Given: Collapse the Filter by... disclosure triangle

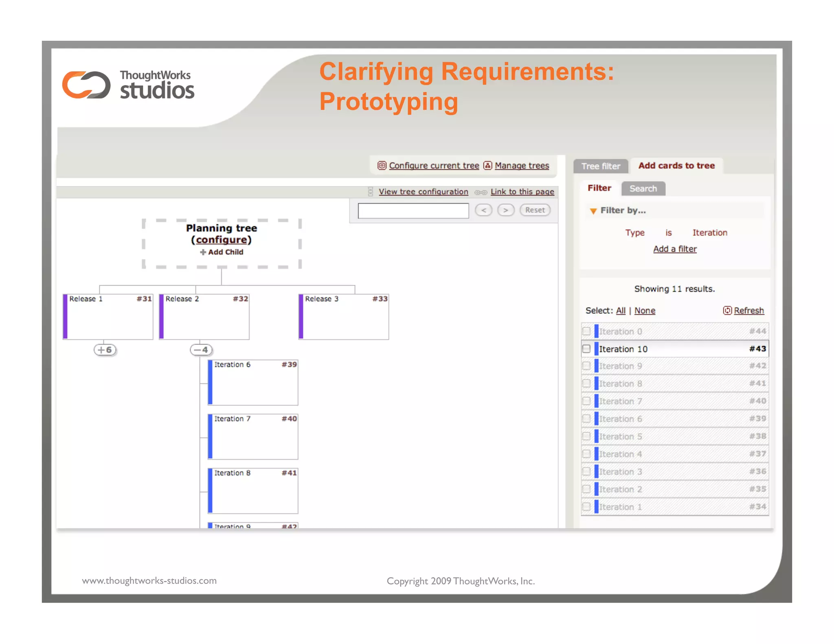Looking at the screenshot, I should [x=593, y=211].
